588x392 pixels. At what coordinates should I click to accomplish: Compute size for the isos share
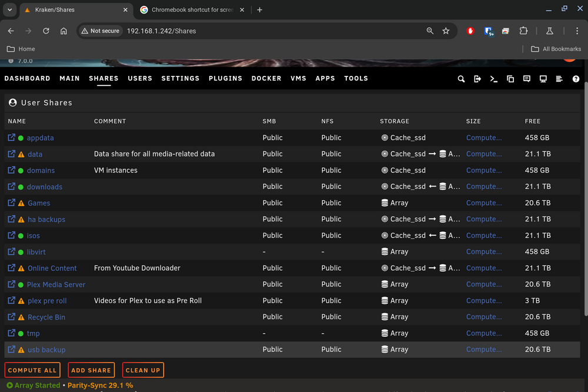[484, 235]
